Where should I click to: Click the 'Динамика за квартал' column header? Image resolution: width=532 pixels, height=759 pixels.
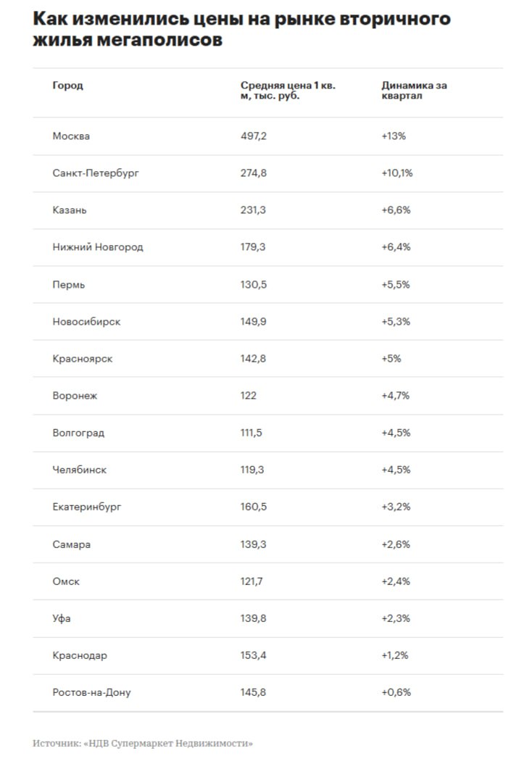click(414, 91)
